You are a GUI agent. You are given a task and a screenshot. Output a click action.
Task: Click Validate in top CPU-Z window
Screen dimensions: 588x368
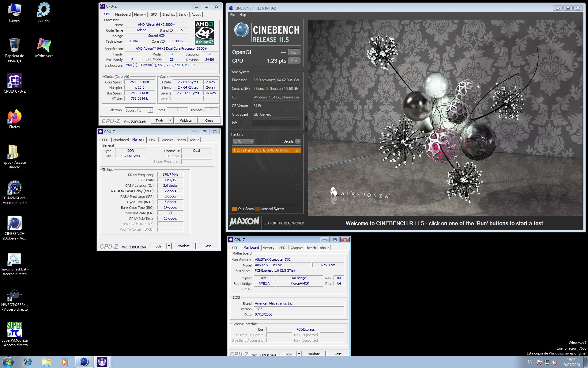tap(186, 121)
